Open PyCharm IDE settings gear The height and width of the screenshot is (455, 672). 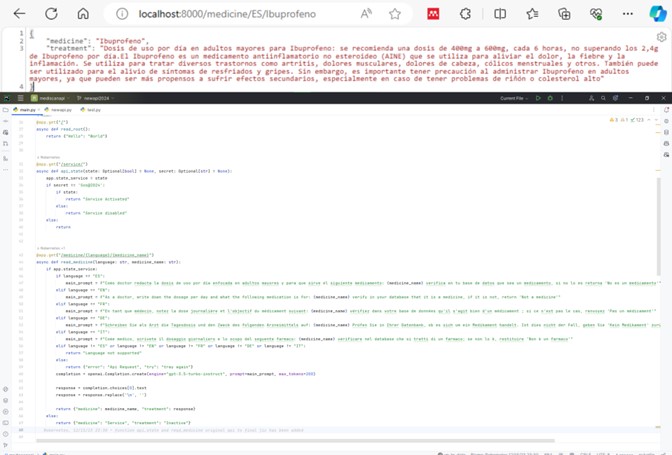[x=615, y=98]
